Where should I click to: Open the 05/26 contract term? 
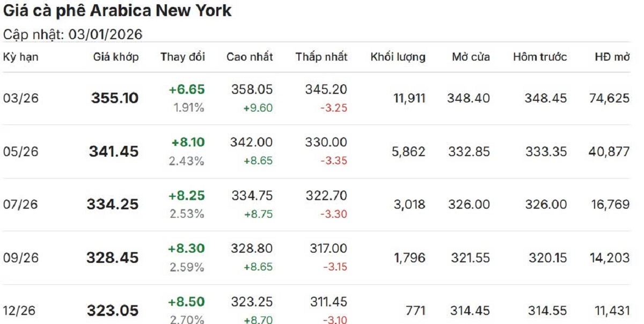21,152
